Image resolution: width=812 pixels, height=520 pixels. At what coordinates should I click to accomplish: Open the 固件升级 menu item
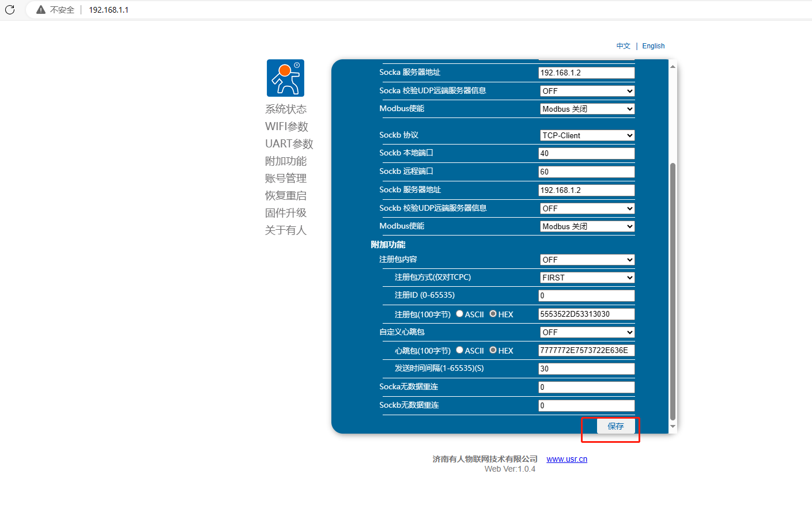(285, 213)
